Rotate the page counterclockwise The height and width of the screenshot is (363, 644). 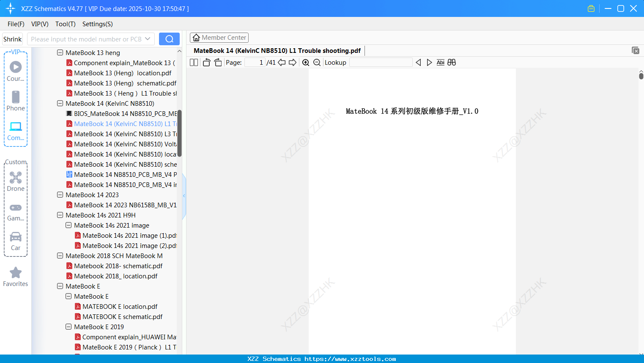point(206,63)
